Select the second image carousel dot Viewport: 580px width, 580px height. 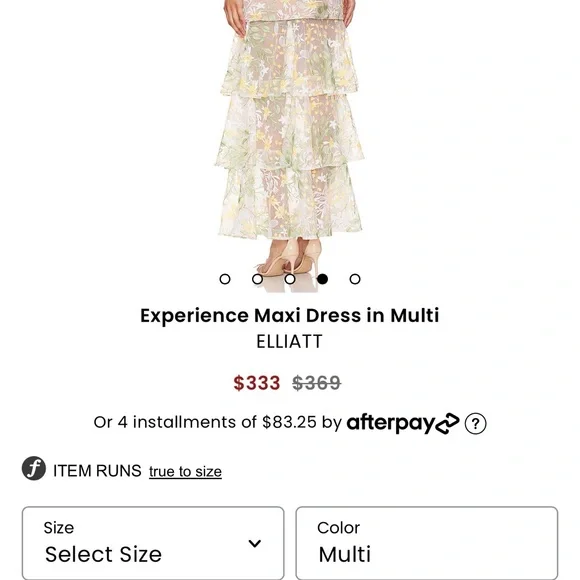tap(257, 279)
